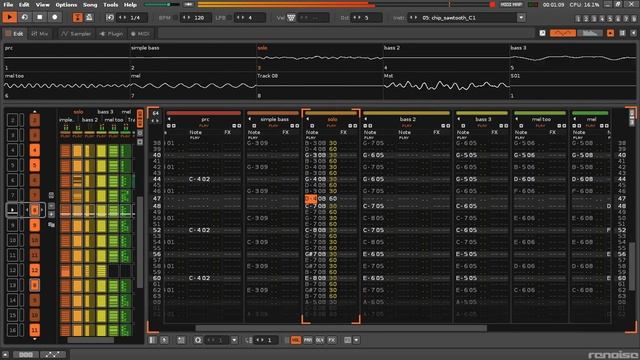Open the Options menu
The image size is (640, 360).
66,4
